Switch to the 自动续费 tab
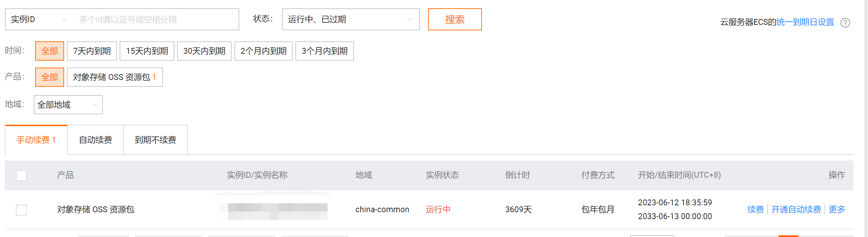This screenshot has height=237, width=868. click(95, 140)
